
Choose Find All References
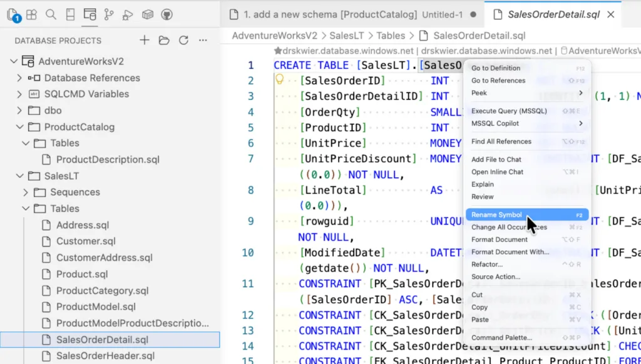pos(527,141)
